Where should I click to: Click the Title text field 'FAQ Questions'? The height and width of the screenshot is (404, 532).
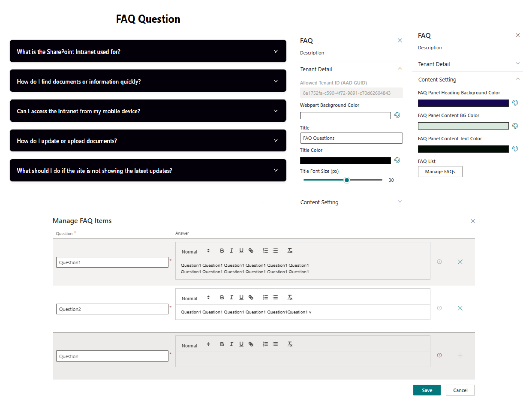coord(351,138)
